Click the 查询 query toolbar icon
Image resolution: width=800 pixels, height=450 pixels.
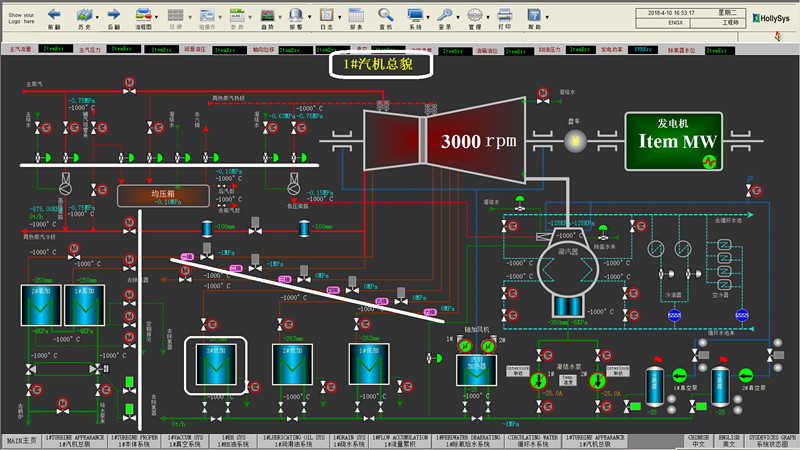pyautogui.click(x=385, y=15)
